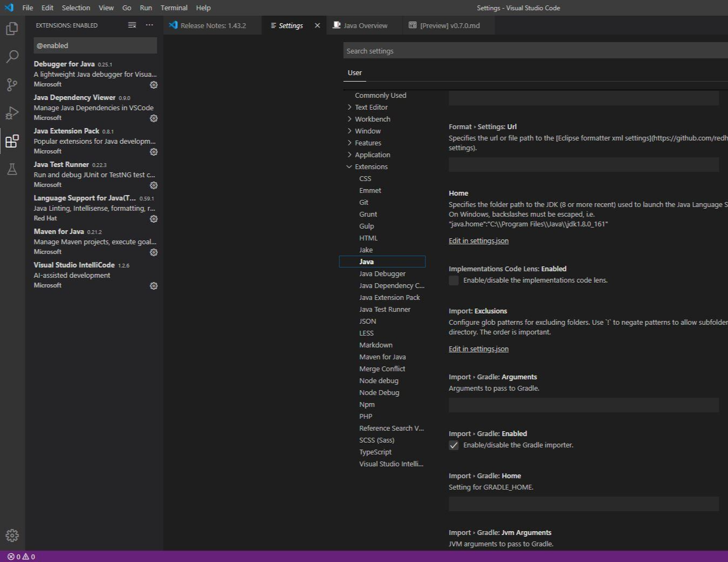The image size is (728, 562).
Task: Open the Selection menu
Action: 76,8
